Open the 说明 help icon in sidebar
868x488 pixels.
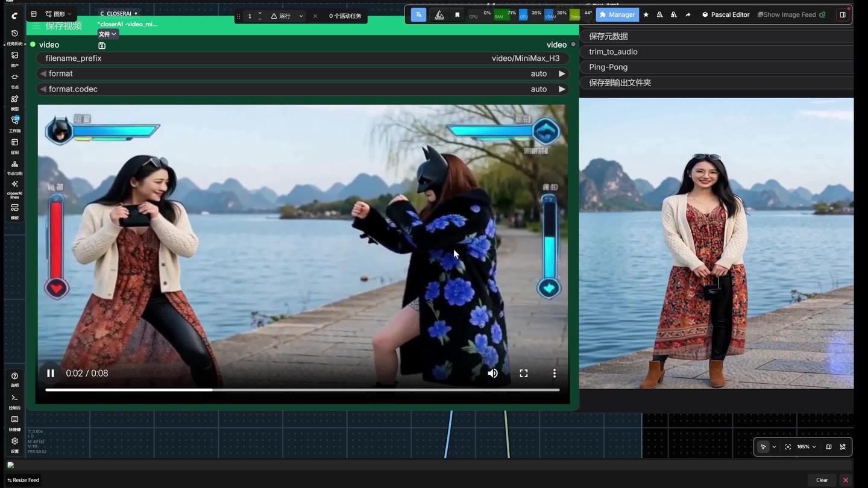[14, 379]
